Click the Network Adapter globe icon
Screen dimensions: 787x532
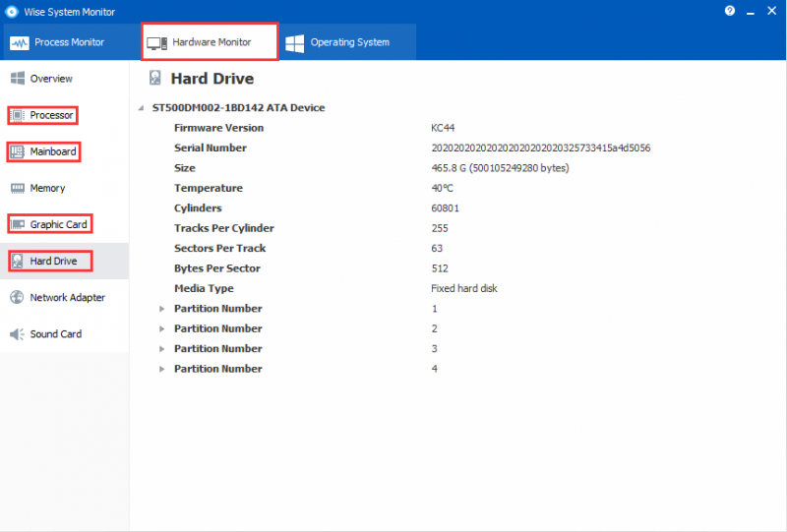[17, 297]
